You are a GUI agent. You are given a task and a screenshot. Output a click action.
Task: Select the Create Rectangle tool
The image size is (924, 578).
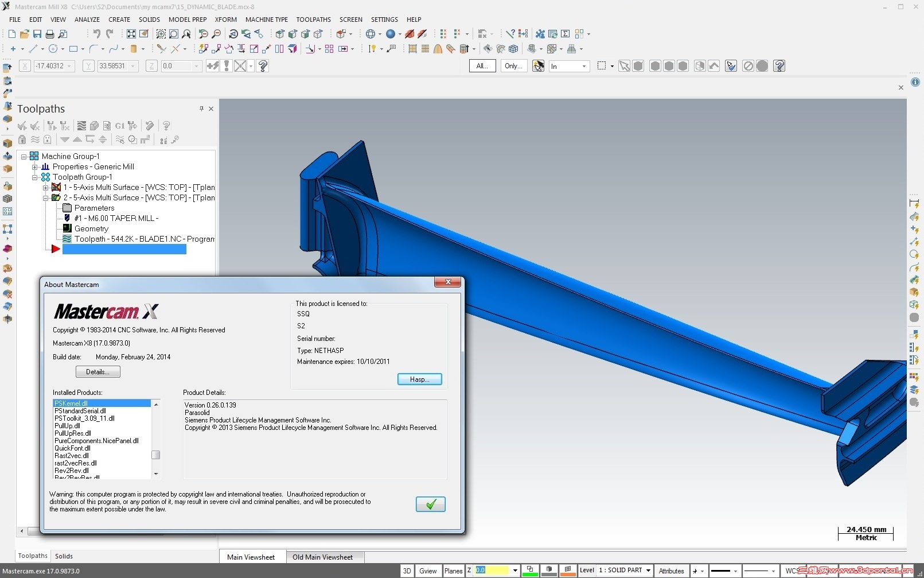pyautogui.click(x=73, y=49)
